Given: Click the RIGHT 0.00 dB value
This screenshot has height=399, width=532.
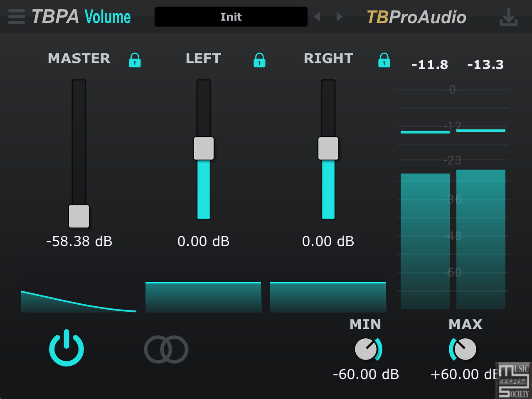Looking at the screenshot, I should pyautogui.click(x=328, y=241).
